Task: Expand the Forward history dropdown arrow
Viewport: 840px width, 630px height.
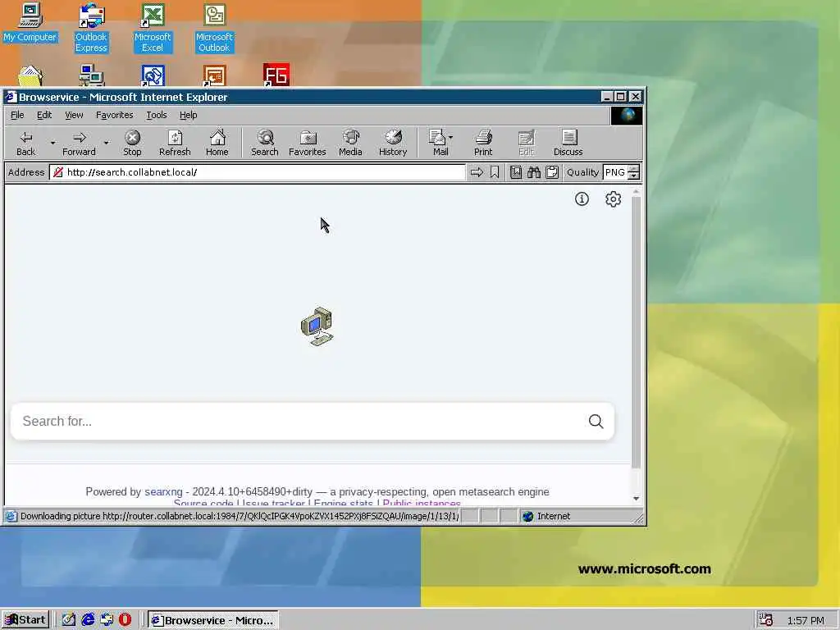Action: 106,143
